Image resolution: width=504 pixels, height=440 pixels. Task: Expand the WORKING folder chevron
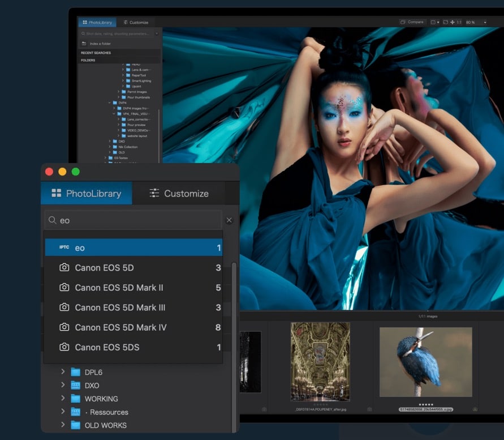[x=63, y=399]
